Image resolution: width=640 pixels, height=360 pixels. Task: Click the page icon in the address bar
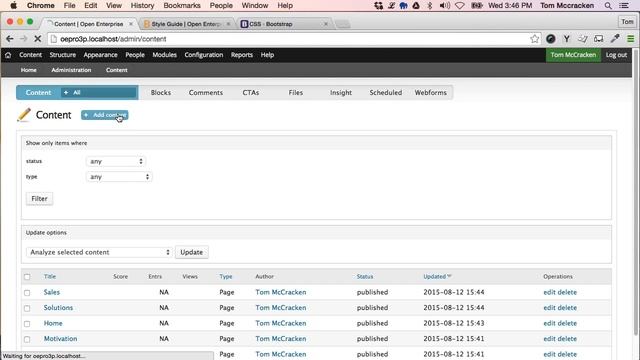click(x=53, y=39)
